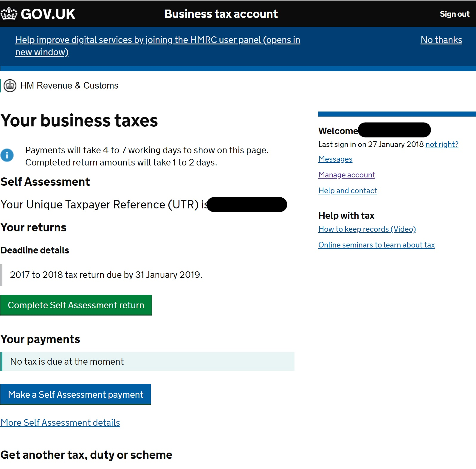Click the Business tax account header title
This screenshot has height=469, width=476.
pos(221,14)
